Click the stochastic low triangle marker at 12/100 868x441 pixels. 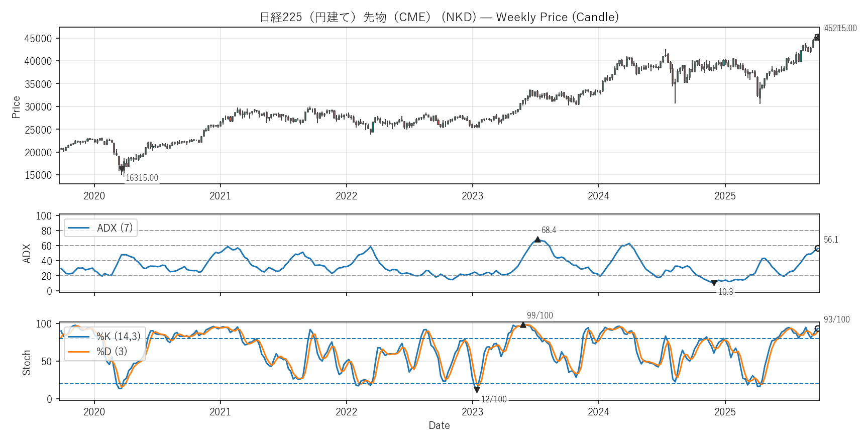point(477,390)
